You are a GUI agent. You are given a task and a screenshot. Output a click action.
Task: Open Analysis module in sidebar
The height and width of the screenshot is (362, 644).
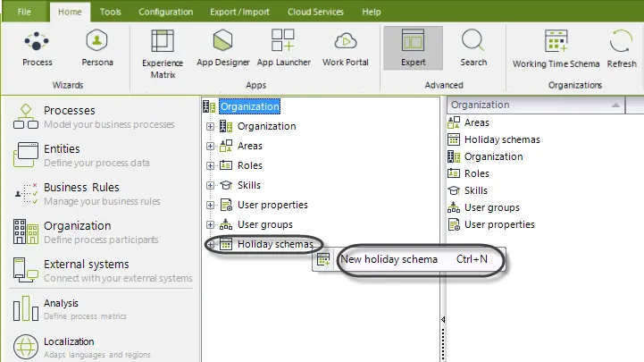[x=71, y=309]
